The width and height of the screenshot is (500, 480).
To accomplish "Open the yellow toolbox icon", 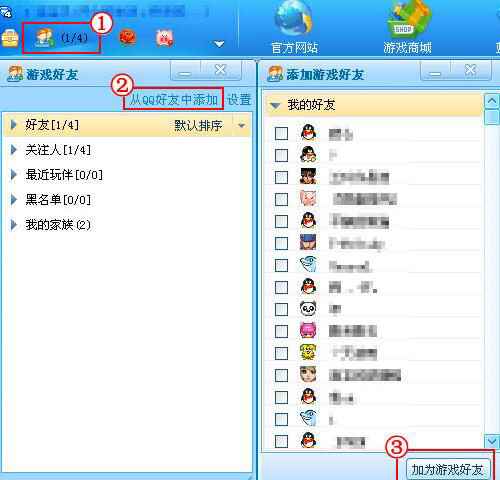I will (x=10, y=38).
